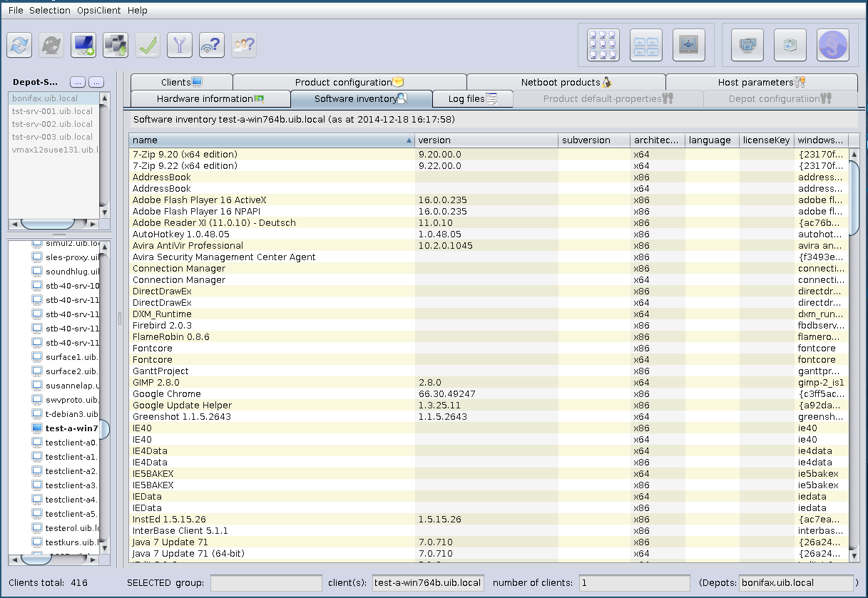Click the greyed-out second toolbar icon
Viewport: 868px width, 598px height.
click(x=51, y=45)
